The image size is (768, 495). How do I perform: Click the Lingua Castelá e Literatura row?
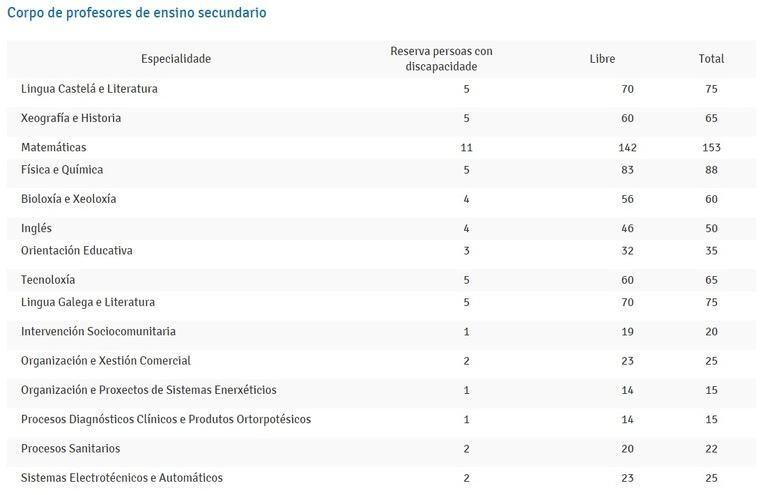(x=381, y=89)
